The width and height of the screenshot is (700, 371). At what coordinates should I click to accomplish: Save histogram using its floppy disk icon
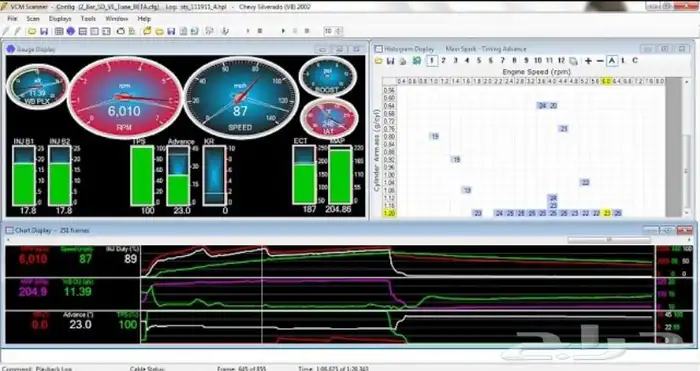coord(391,61)
